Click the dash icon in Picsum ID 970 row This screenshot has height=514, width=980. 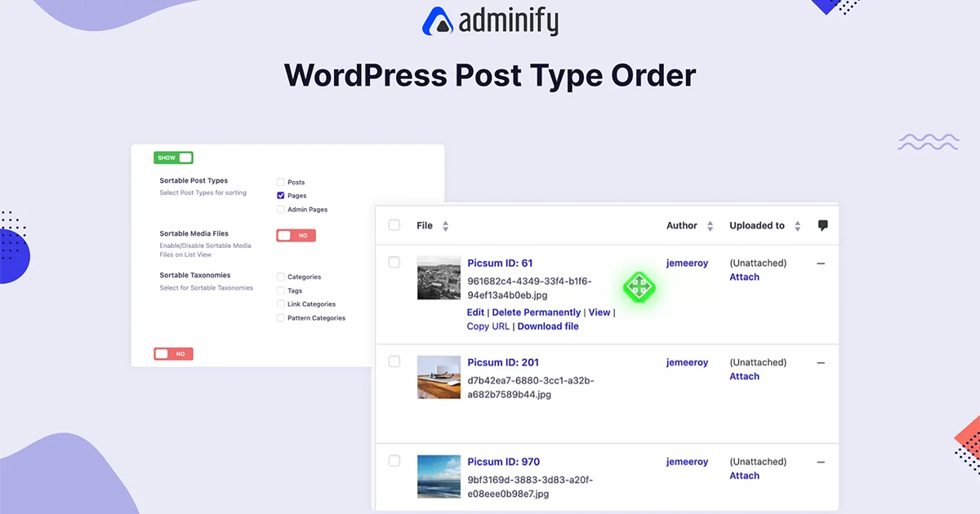821,462
